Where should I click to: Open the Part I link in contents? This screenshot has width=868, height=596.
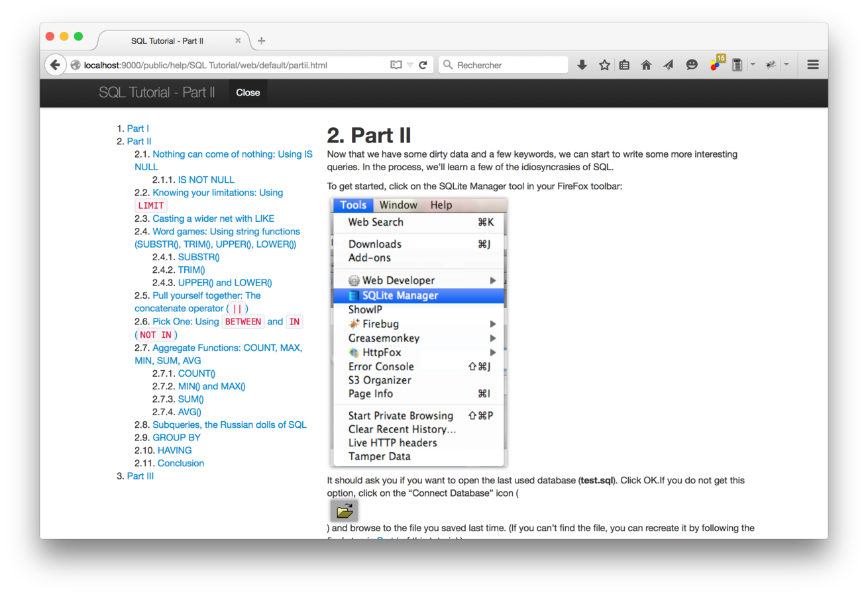(138, 128)
